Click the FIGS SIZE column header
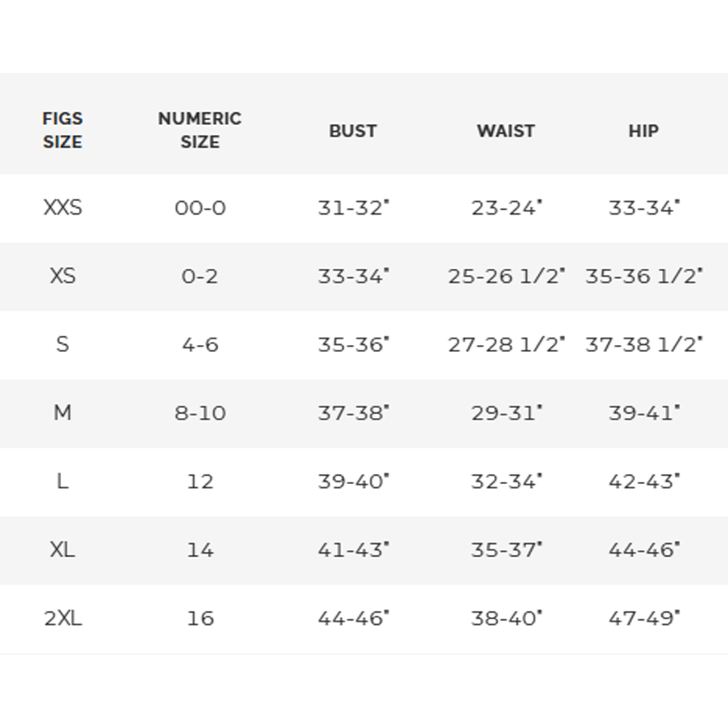Viewport: 728px width, 728px height. click(63, 130)
